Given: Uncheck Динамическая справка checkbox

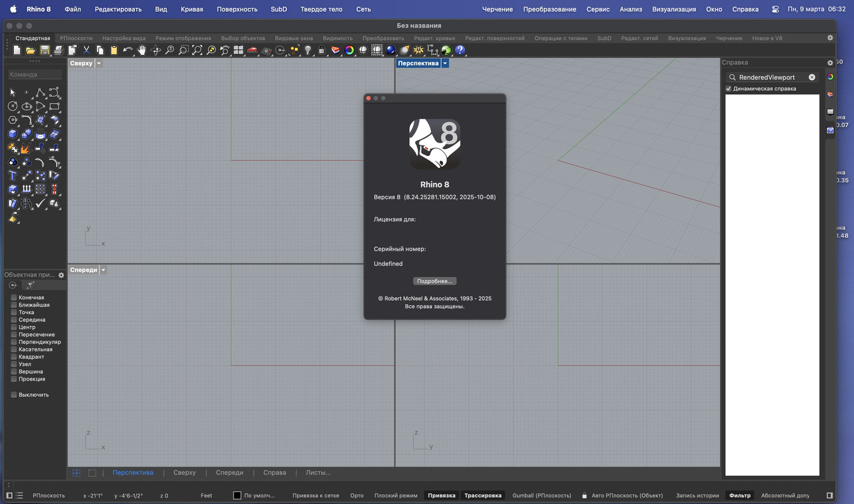Looking at the screenshot, I should [x=729, y=89].
